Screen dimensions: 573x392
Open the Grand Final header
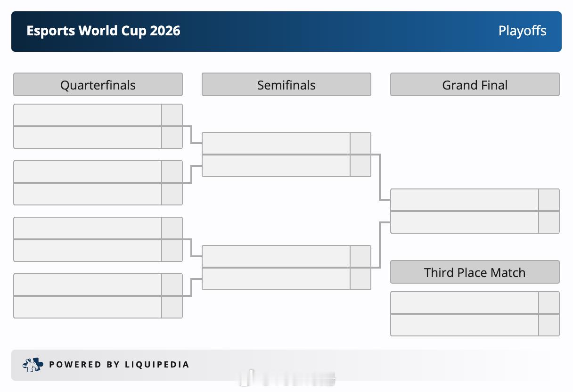click(x=475, y=85)
